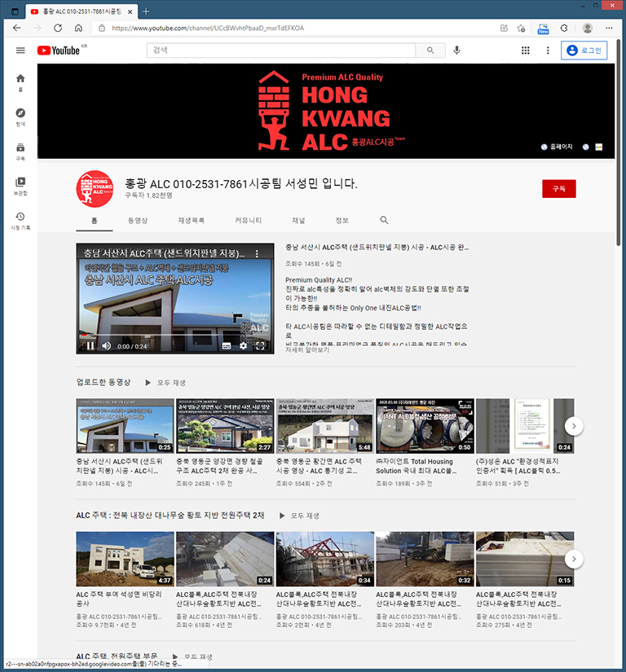The height and width of the screenshot is (672, 626).
Task: Mute the featured video volume
Action: pyautogui.click(x=106, y=346)
